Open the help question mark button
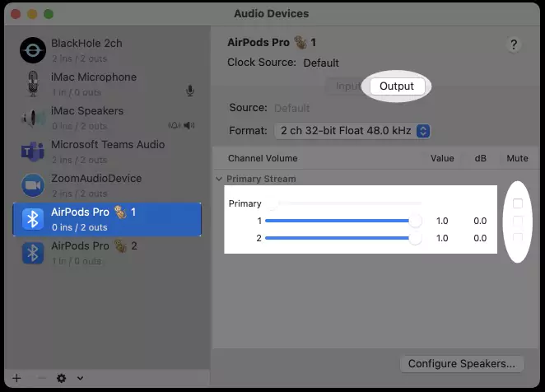 (x=514, y=44)
